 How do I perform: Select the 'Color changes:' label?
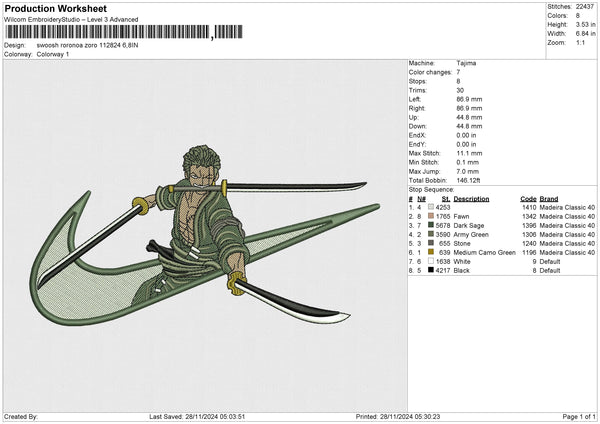430,72
